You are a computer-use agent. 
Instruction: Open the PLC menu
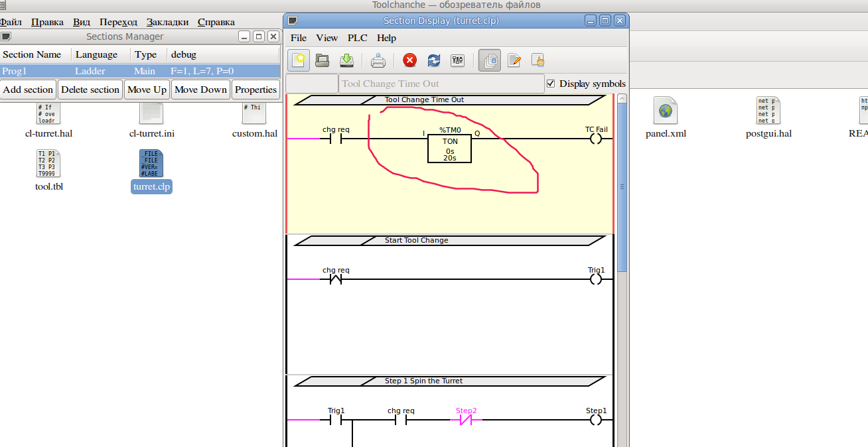pyautogui.click(x=358, y=38)
